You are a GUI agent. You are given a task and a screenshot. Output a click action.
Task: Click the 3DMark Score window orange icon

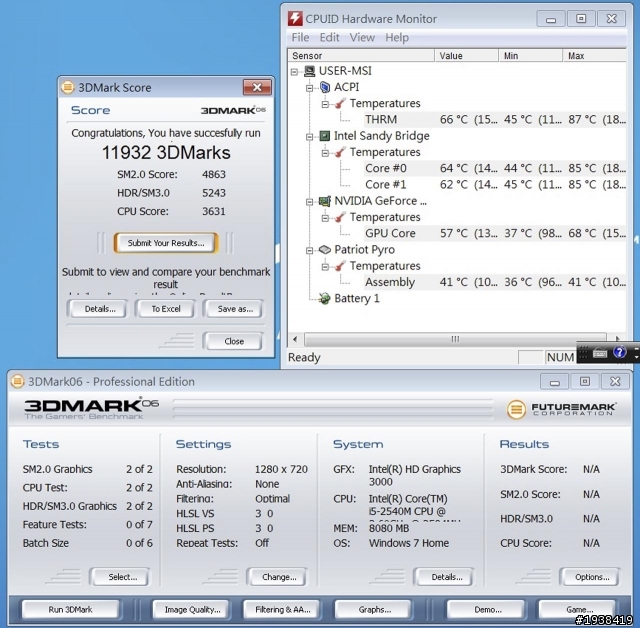click(x=68, y=87)
